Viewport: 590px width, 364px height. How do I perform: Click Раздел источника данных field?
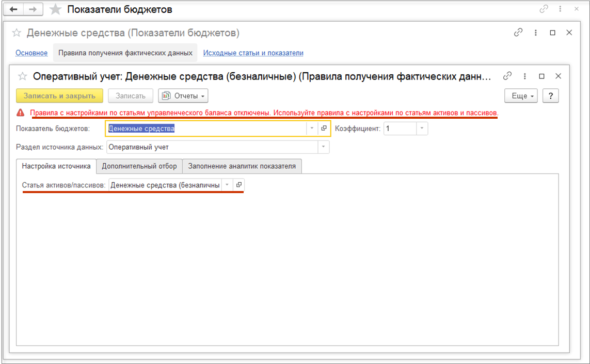point(212,147)
